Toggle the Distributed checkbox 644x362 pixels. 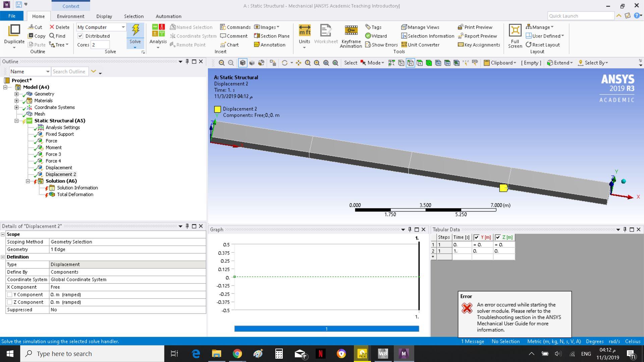pos(80,36)
